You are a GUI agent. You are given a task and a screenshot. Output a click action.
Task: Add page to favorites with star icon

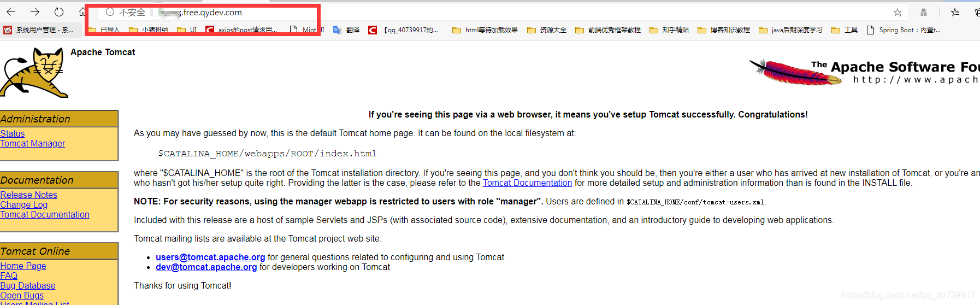898,12
